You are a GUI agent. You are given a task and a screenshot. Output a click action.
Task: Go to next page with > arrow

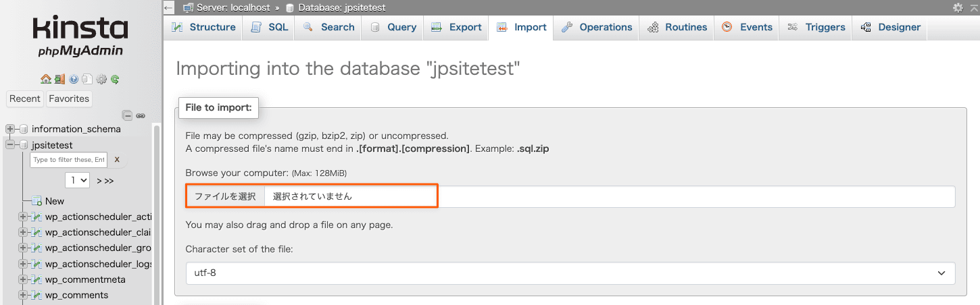[x=99, y=181]
